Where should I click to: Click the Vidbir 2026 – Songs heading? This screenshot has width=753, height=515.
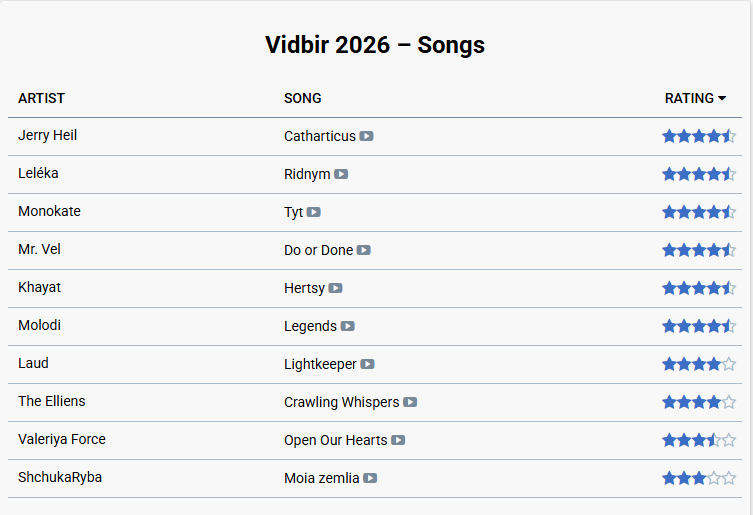coord(375,45)
